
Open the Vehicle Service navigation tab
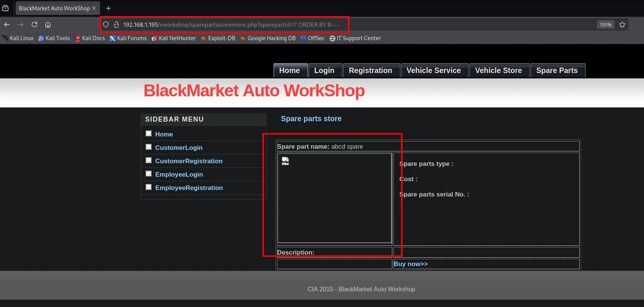pos(434,70)
